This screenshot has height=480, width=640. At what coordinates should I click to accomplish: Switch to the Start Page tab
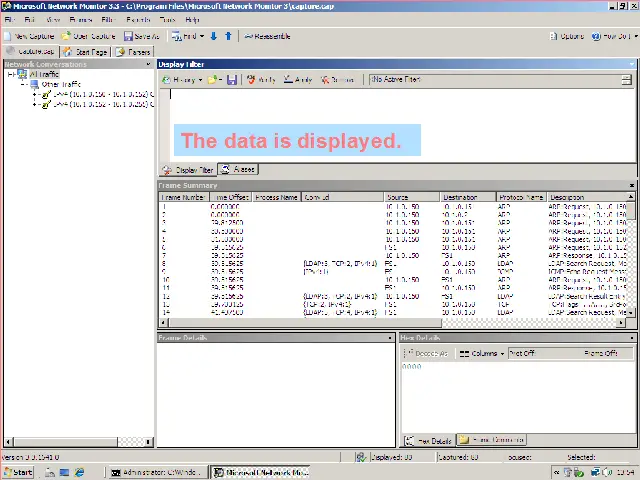click(x=86, y=52)
